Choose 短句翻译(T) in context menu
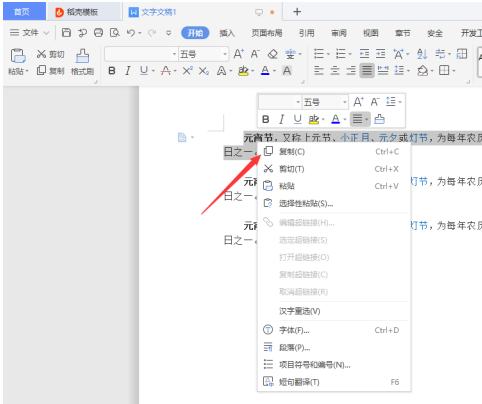The width and height of the screenshot is (482, 404). pyautogui.click(x=334, y=382)
